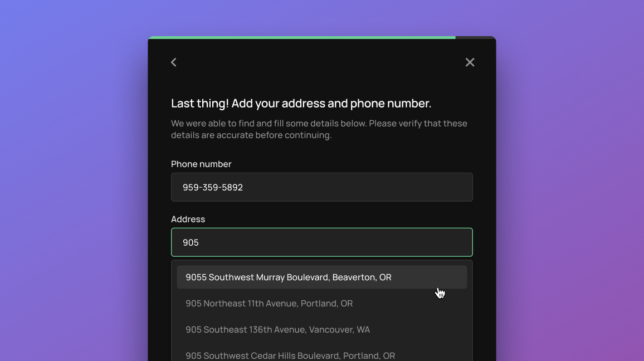
Task: Pick 905 Southeast 136th Avenue, Vancouver suggestion
Action: [321, 330]
